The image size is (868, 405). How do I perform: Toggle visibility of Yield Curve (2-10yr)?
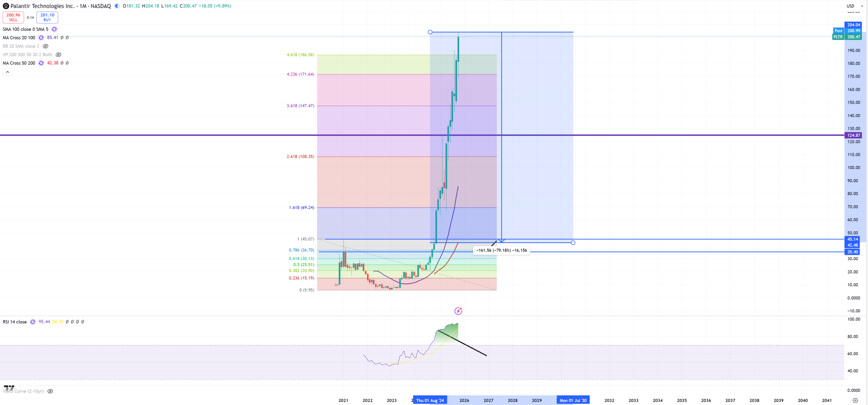(50, 391)
